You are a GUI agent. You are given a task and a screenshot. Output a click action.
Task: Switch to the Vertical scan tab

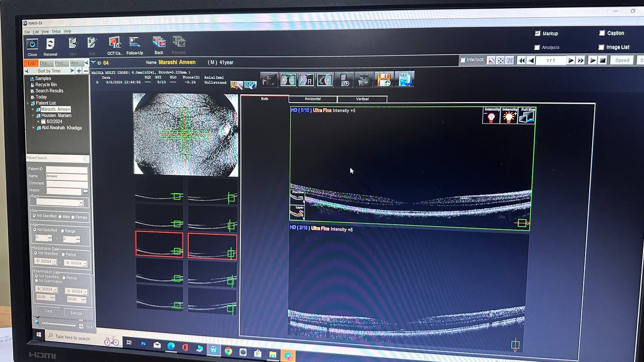[362, 99]
